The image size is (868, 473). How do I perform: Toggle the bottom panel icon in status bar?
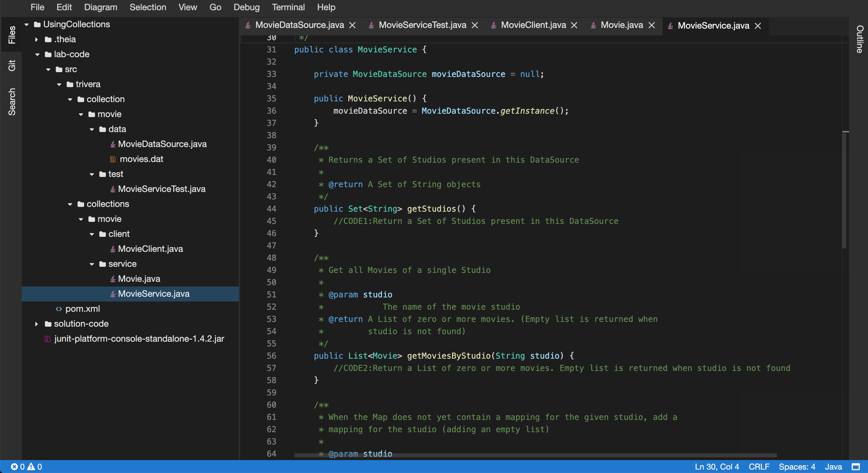(x=856, y=467)
